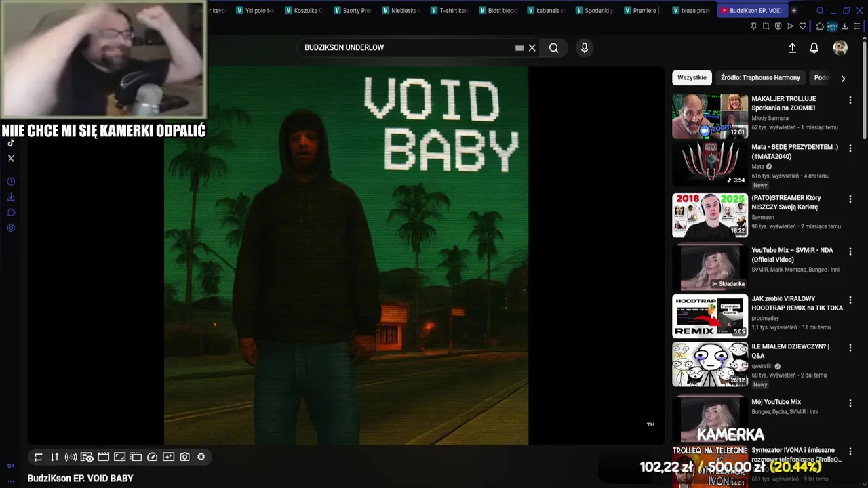Open the (PATO)STREAMER video thumbnail
Image resolution: width=868 pixels, height=488 pixels.
click(710, 215)
